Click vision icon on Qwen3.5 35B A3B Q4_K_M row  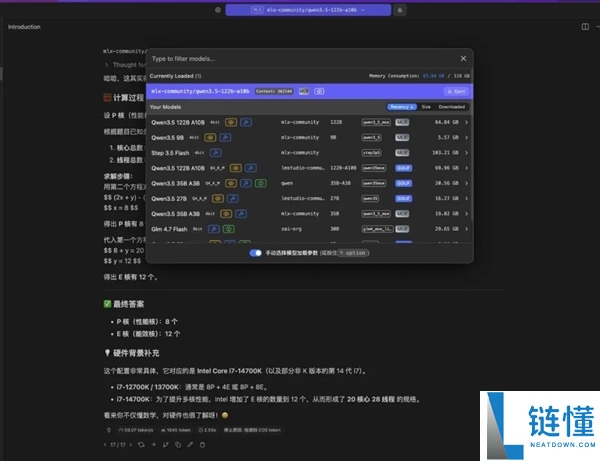pyautogui.click(x=231, y=183)
